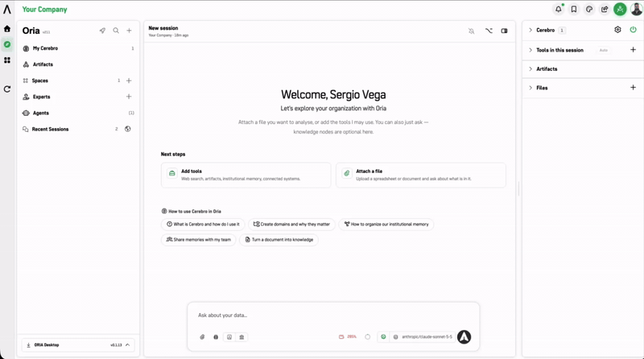Toggle the artifact icon in composer
The width and height of the screenshot is (644, 359).
[229, 336]
